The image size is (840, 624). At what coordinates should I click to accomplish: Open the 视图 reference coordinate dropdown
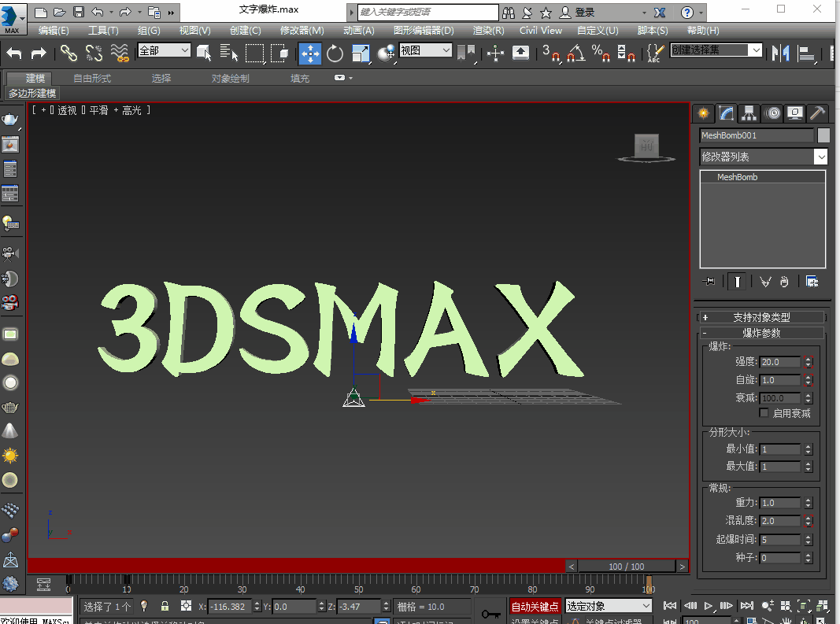[425, 50]
